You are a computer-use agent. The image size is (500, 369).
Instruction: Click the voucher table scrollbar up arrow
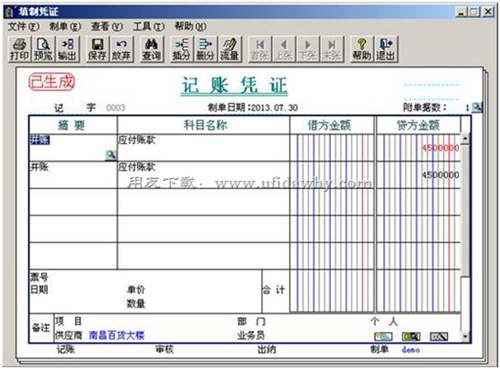click(465, 138)
